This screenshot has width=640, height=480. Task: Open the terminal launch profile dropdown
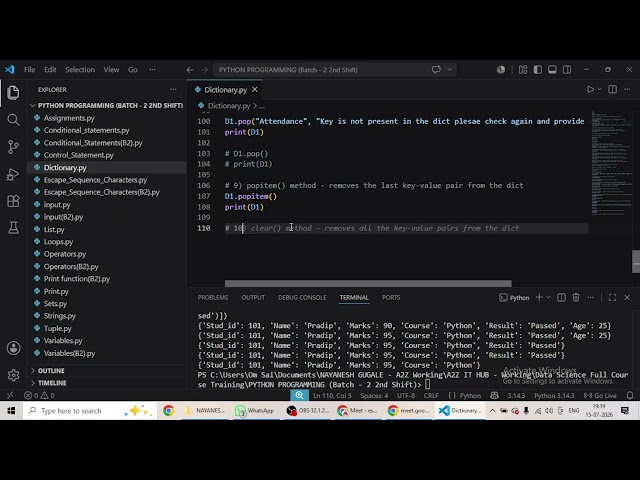(x=548, y=298)
